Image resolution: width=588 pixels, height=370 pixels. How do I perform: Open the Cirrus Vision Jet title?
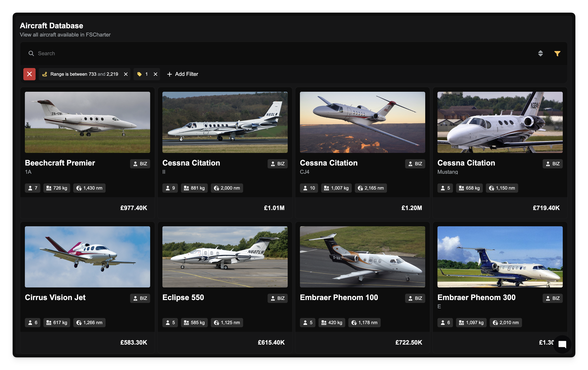pyautogui.click(x=55, y=297)
